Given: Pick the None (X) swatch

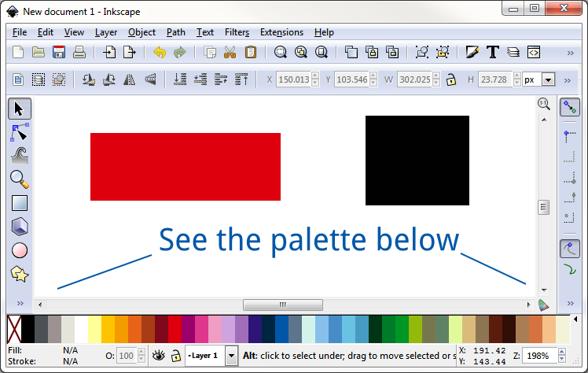Looking at the screenshot, I should tap(14, 329).
